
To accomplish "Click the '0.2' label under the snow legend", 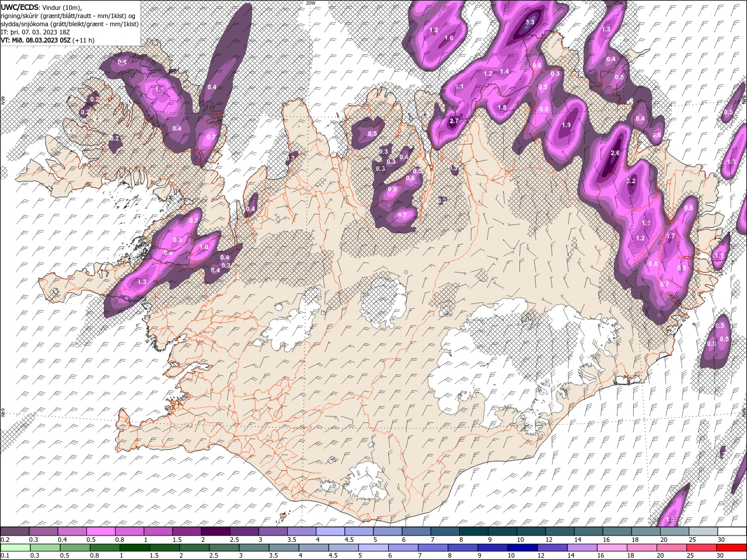I will point(5,540).
